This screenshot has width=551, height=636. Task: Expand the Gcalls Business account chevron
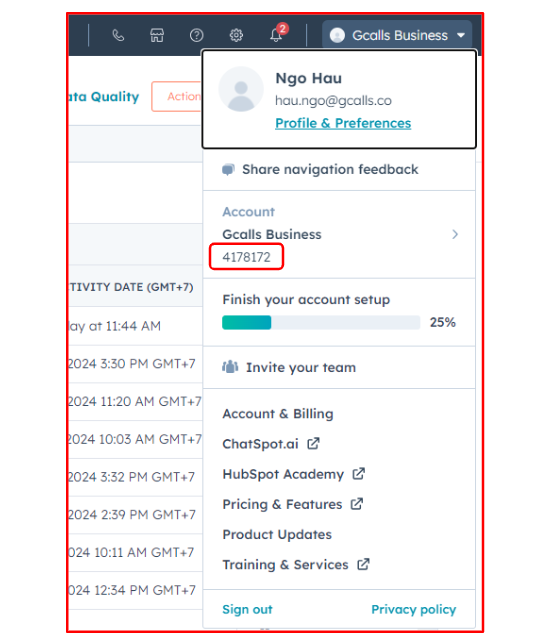(x=455, y=234)
